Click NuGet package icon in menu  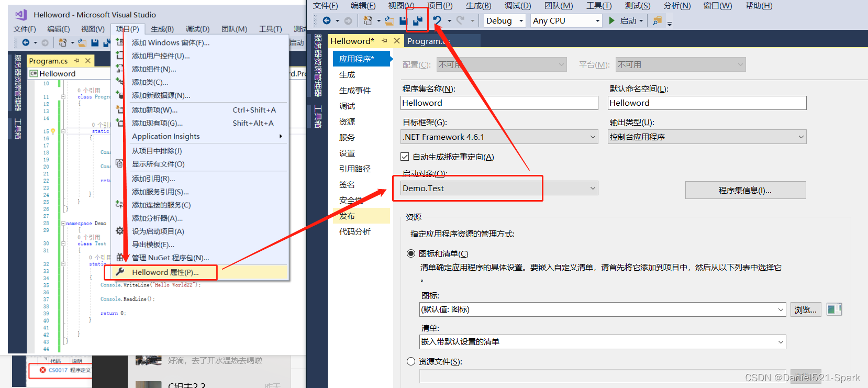point(120,257)
